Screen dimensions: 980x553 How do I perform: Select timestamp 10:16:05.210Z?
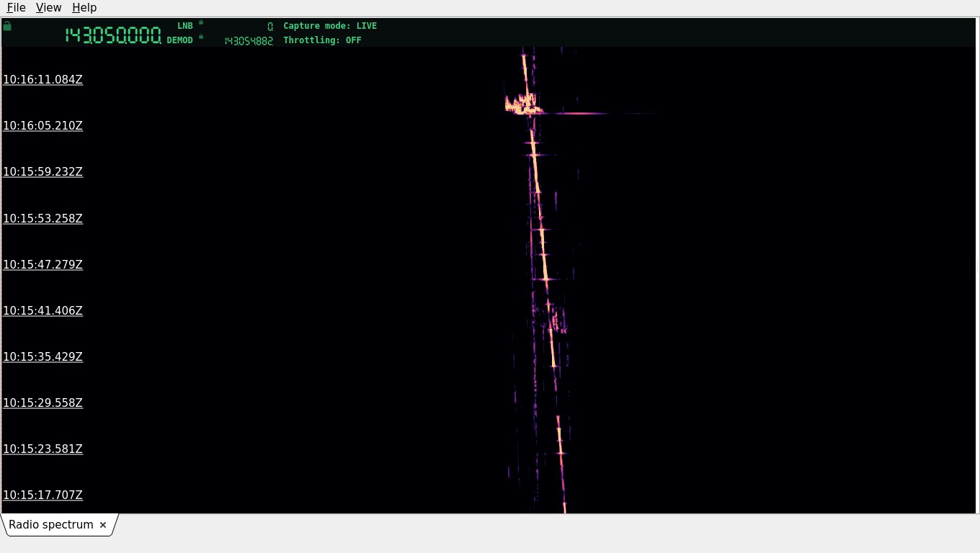[43, 125]
